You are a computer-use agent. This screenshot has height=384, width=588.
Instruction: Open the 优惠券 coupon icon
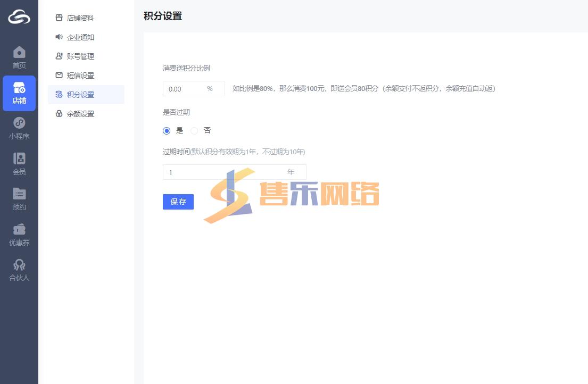tap(19, 229)
